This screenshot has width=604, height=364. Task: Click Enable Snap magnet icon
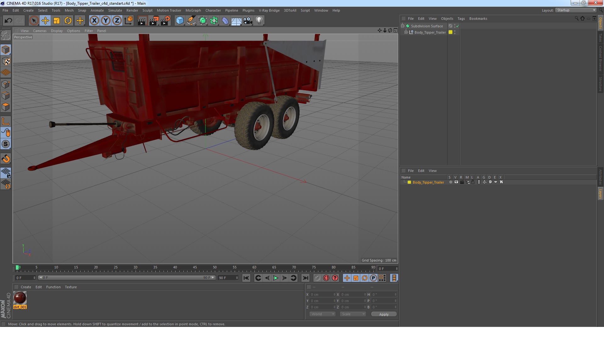click(x=6, y=159)
